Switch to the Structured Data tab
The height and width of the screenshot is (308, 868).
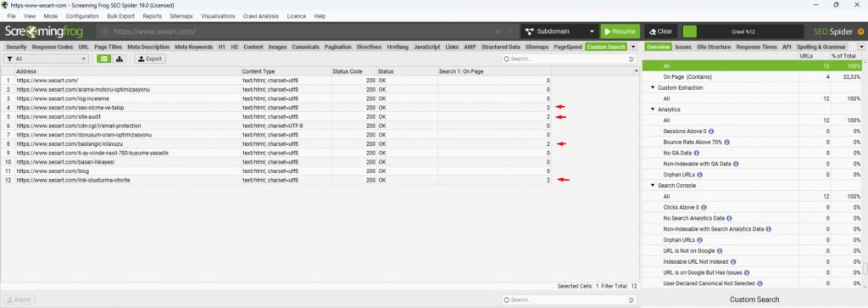pos(501,47)
